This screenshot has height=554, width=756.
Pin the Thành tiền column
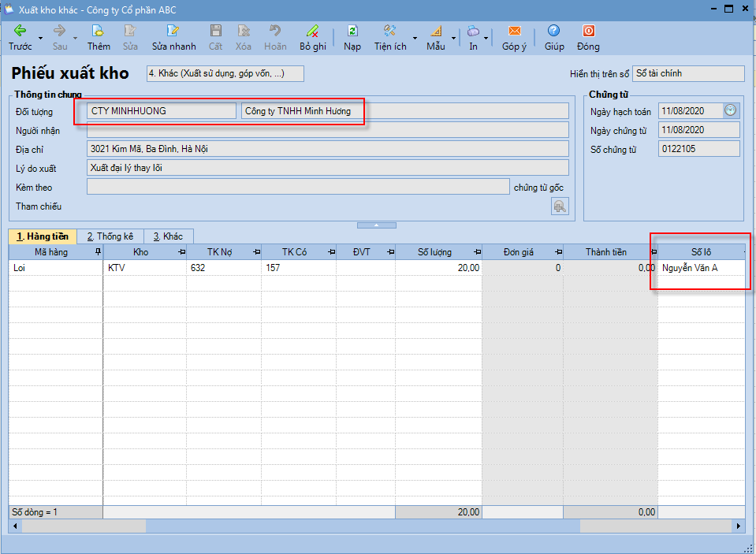tap(654, 251)
